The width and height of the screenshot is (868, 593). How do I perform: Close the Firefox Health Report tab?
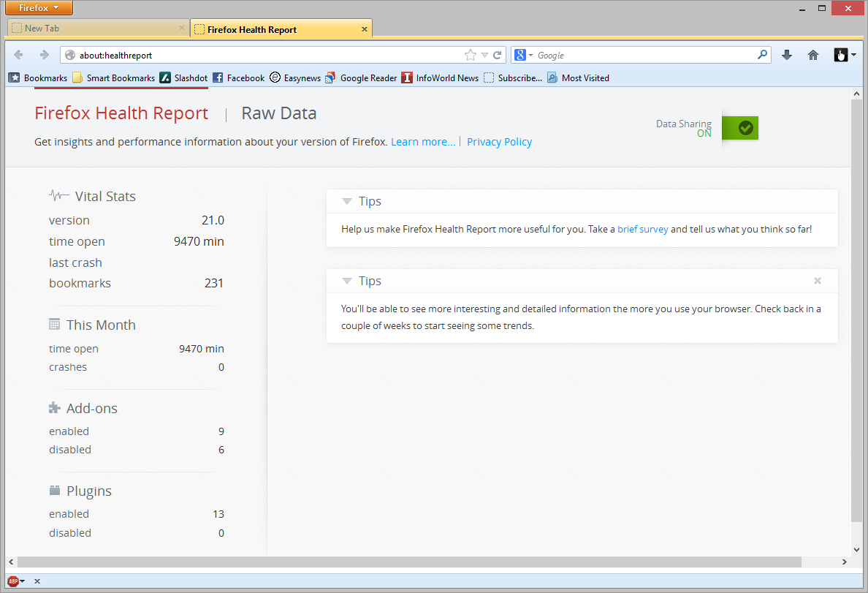365,29
